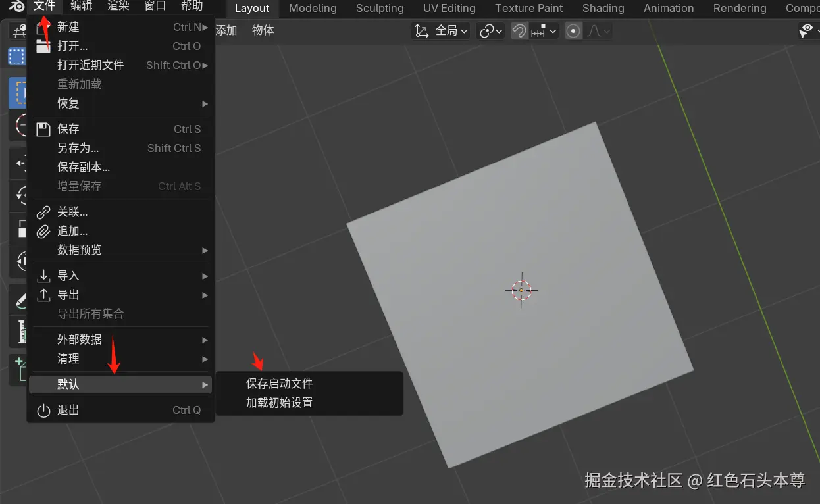
Task: Click the power icon beside 退出
Action: point(43,410)
